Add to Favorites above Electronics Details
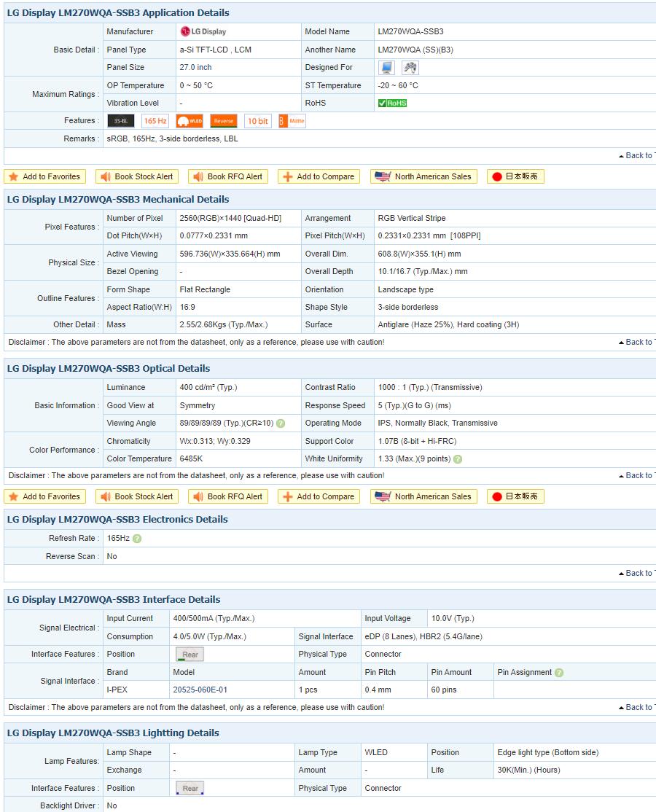656x812 pixels. pyautogui.click(x=44, y=496)
